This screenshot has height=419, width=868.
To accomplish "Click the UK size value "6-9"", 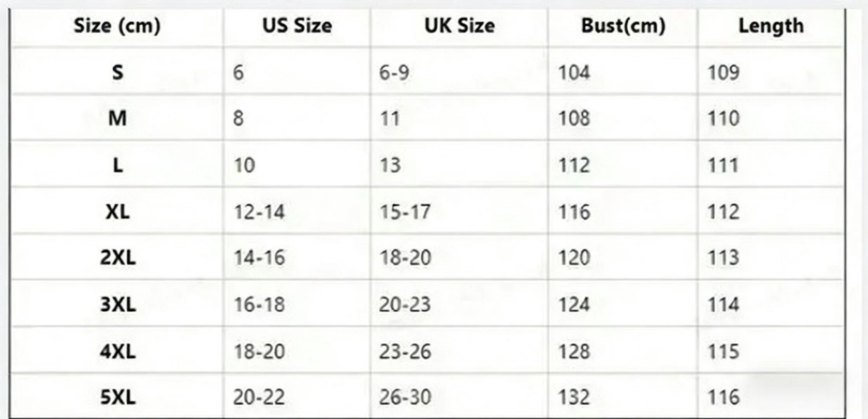I will tap(394, 73).
